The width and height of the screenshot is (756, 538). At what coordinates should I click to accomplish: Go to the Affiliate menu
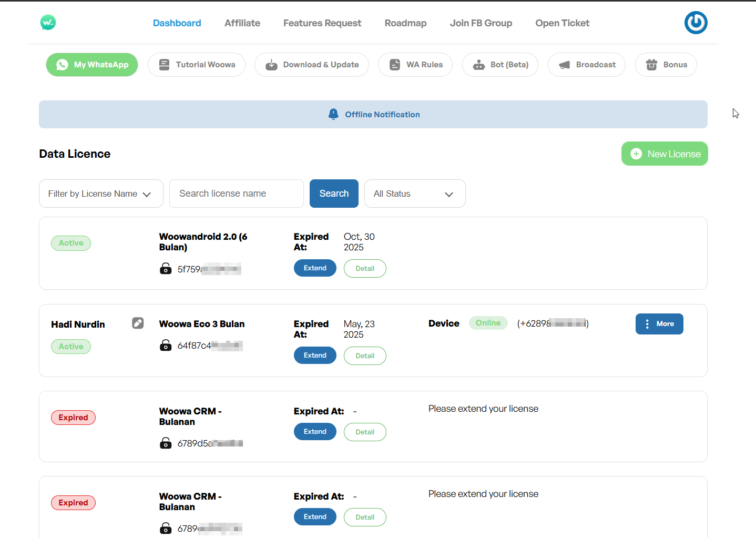242,23
